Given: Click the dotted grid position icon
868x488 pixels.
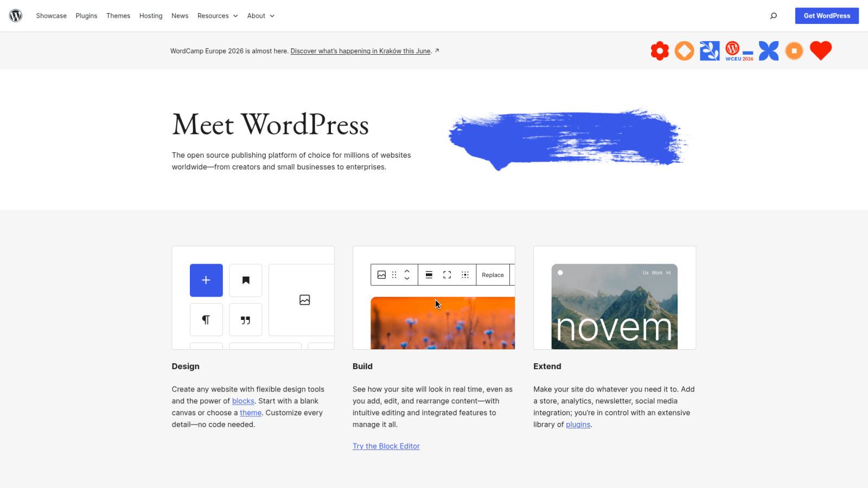Looking at the screenshot, I should (x=465, y=275).
